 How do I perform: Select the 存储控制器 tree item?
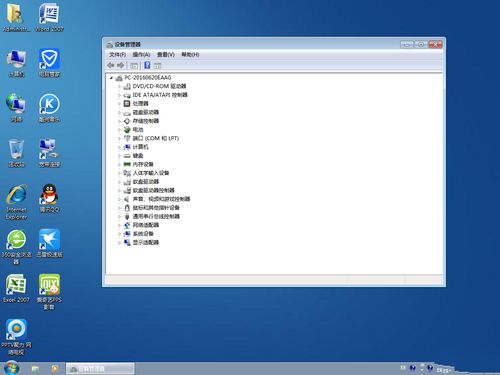146,121
